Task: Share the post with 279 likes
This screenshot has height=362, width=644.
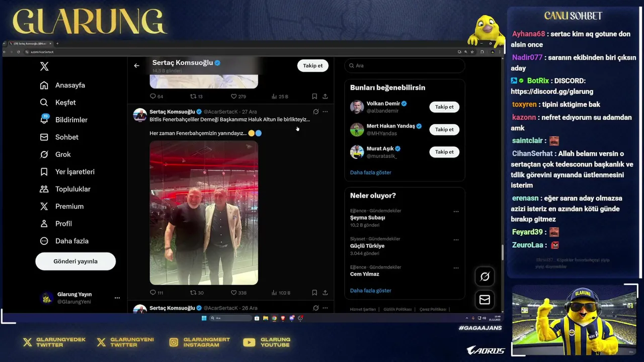Action: pos(325,96)
